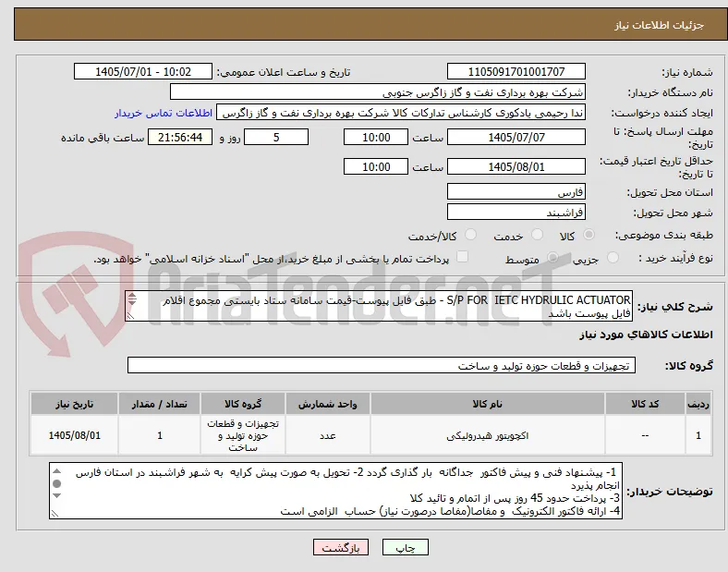Image resolution: width=728 pixels, height=572 pixels.
Task: Select the کالا radio button
Action: click(588, 235)
